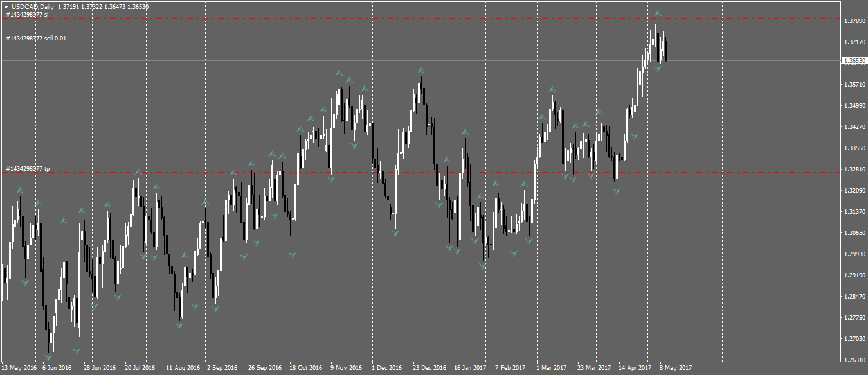Select the #1434298377 sl order label
This screenshot has width=868, height=375.
27,14
